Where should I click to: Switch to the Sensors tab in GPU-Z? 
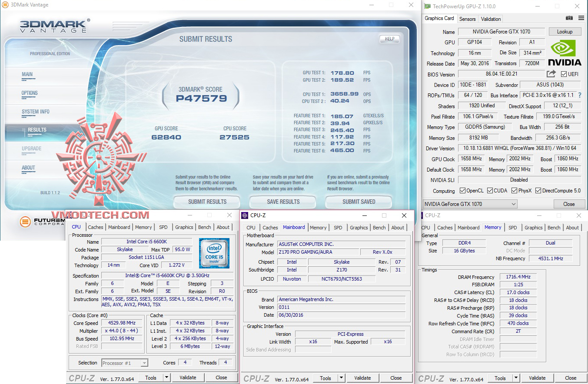coord(467,19)
